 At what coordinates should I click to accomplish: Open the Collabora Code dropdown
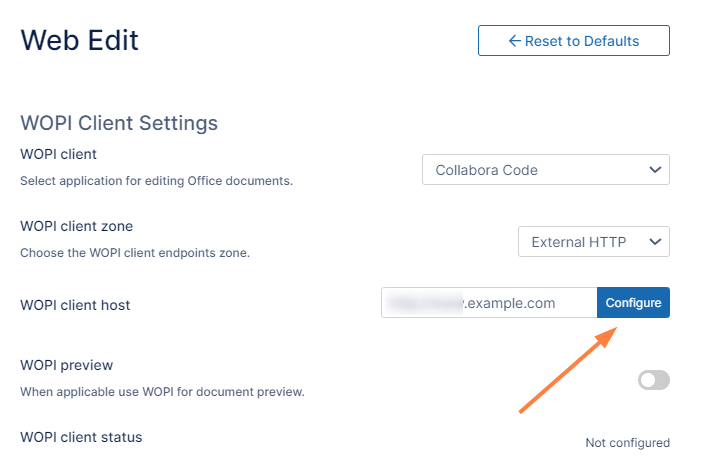click(545, 170)
